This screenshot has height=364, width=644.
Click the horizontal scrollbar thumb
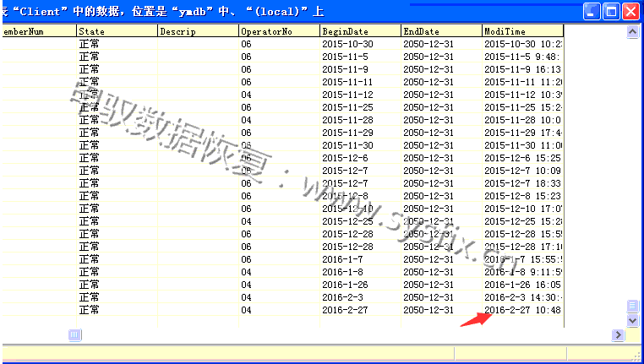click(74, 335)
